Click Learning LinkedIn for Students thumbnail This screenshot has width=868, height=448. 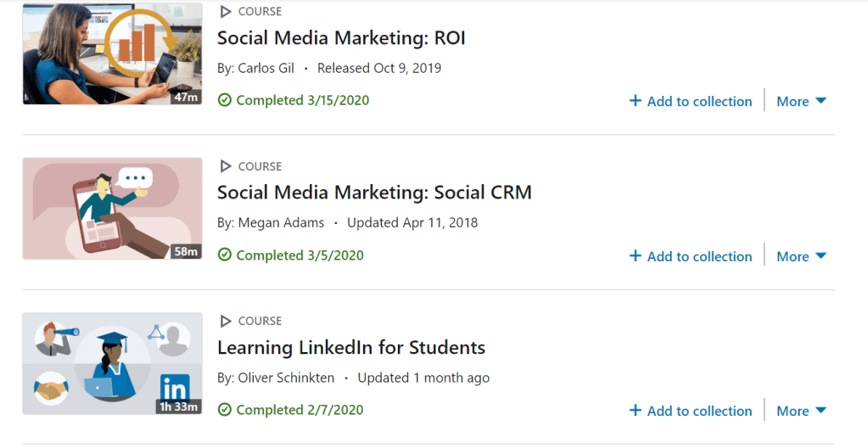(x=112, y=363)
